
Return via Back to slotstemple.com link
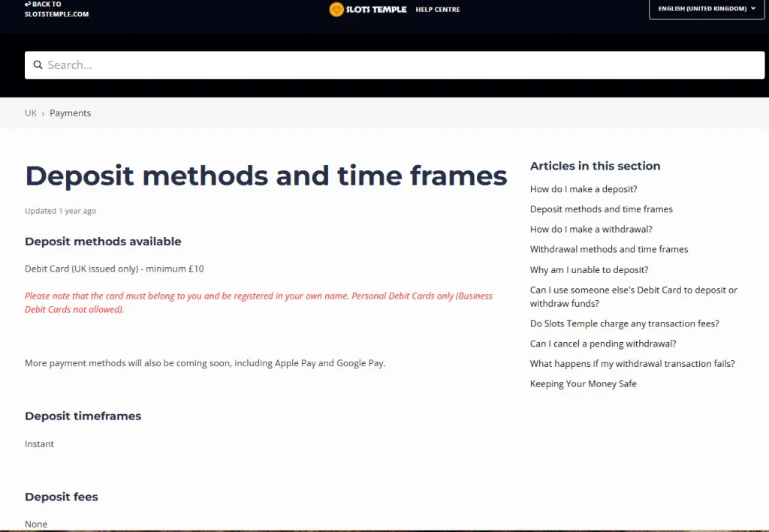(56, 9)
